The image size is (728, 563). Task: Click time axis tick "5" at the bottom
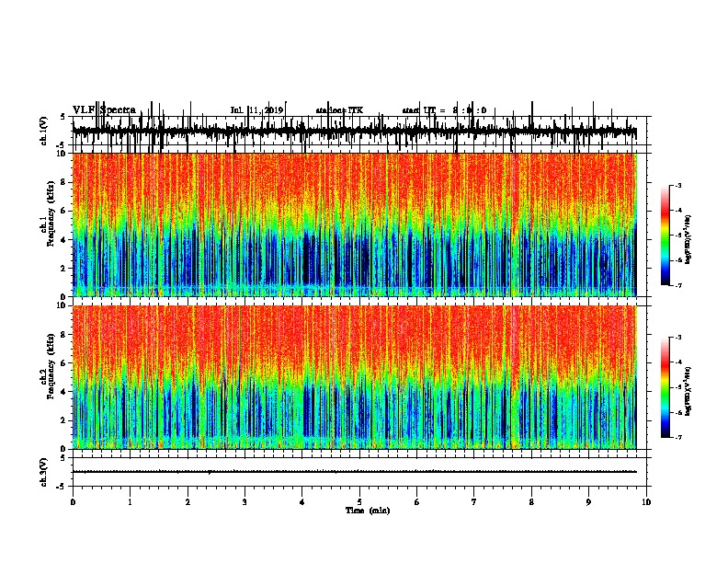point(359,501)
